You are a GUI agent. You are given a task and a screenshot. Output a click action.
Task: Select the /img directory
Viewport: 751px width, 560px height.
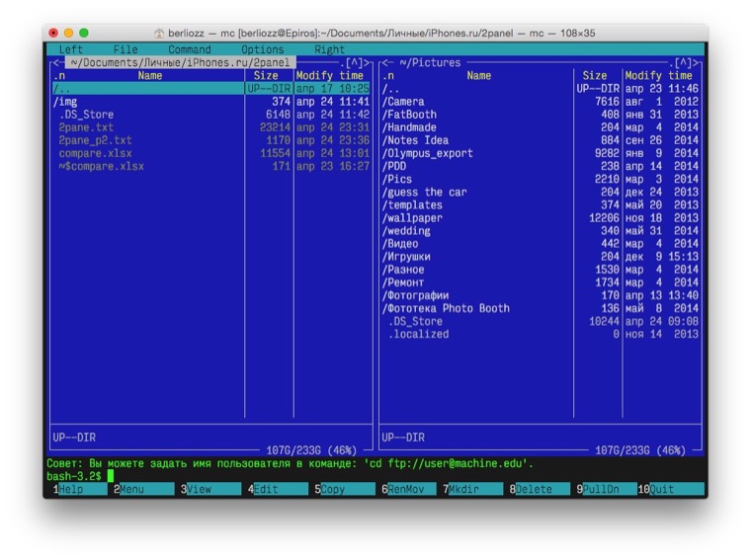211,102
